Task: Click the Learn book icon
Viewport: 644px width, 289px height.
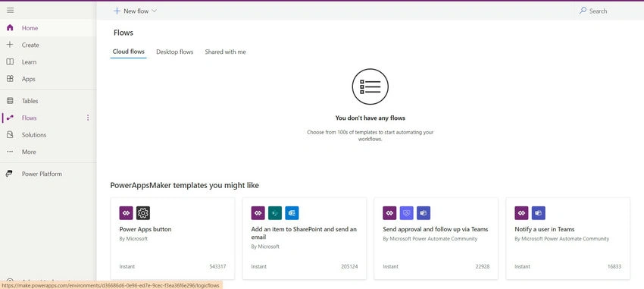Action: (11, 61)
